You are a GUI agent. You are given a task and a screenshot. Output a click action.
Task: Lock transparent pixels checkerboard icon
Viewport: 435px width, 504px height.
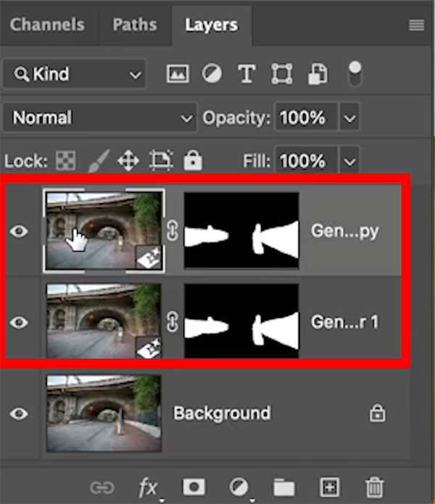[65, 160]
